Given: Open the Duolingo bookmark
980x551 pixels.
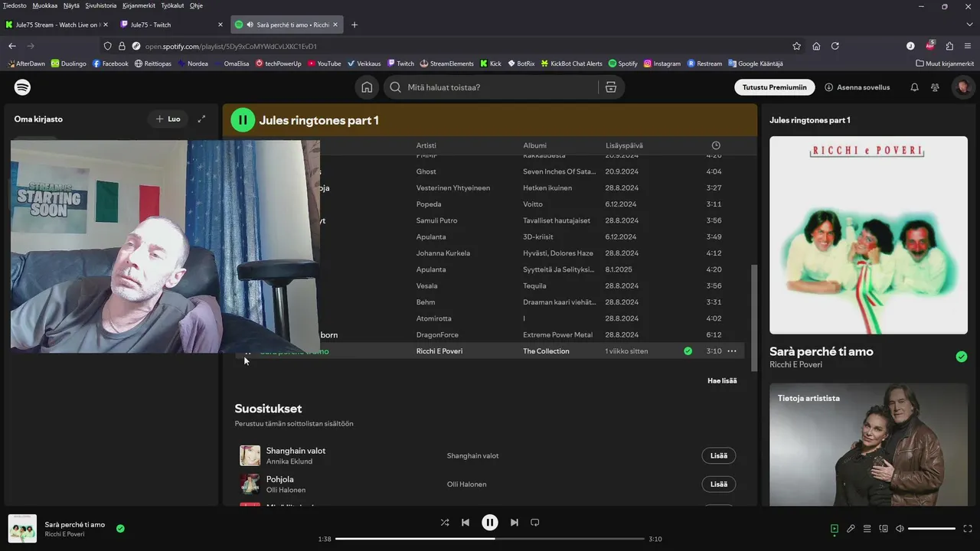Looking at the screenshot, I should 69,64.
